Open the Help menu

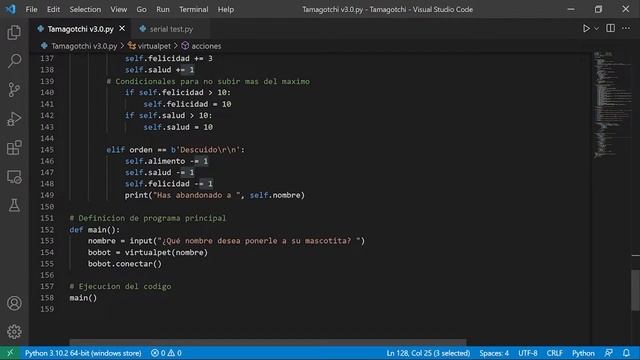pyautogui.click(x=225, y=9)
